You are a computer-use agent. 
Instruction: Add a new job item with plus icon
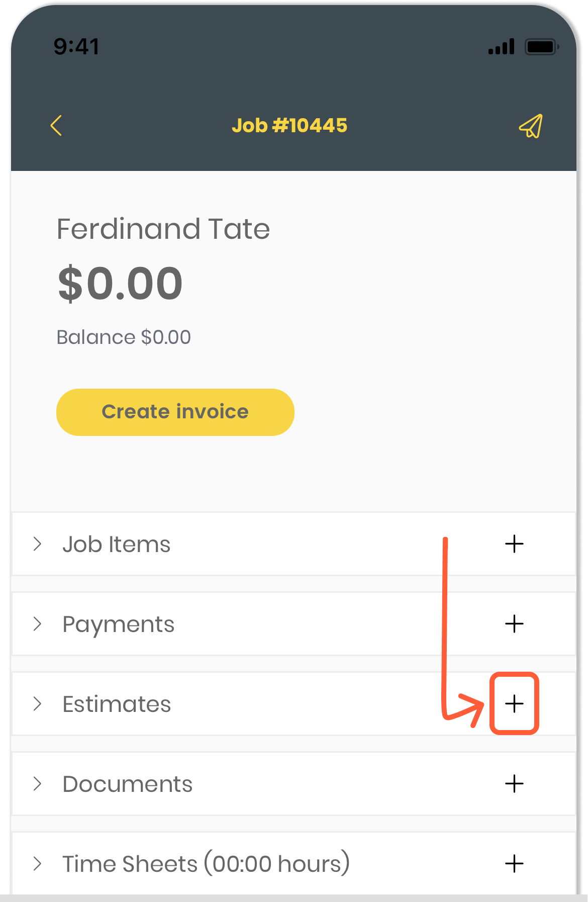click(514, 544)
